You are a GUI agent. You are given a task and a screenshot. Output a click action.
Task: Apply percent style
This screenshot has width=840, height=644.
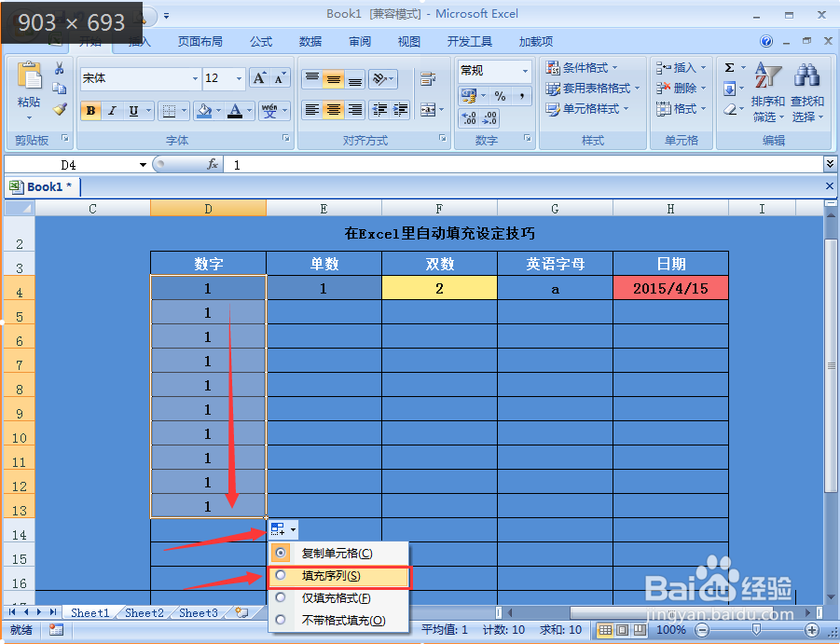pos(500,96)
